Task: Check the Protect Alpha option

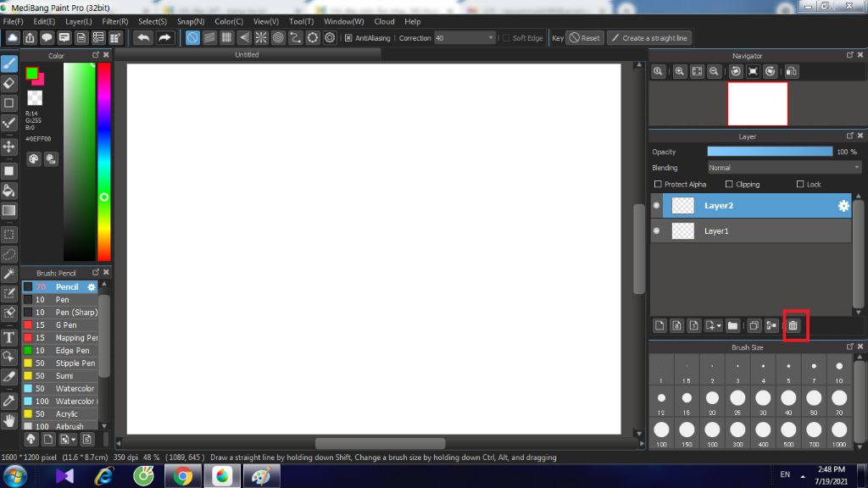Action: tap(658, 184)
